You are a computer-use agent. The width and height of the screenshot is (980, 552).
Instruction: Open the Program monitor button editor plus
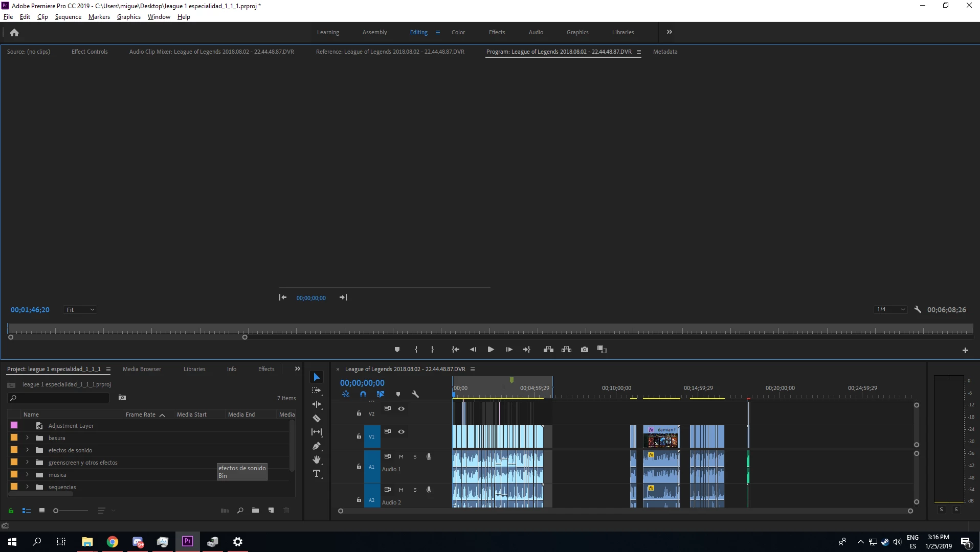click(x=965, y=350)
